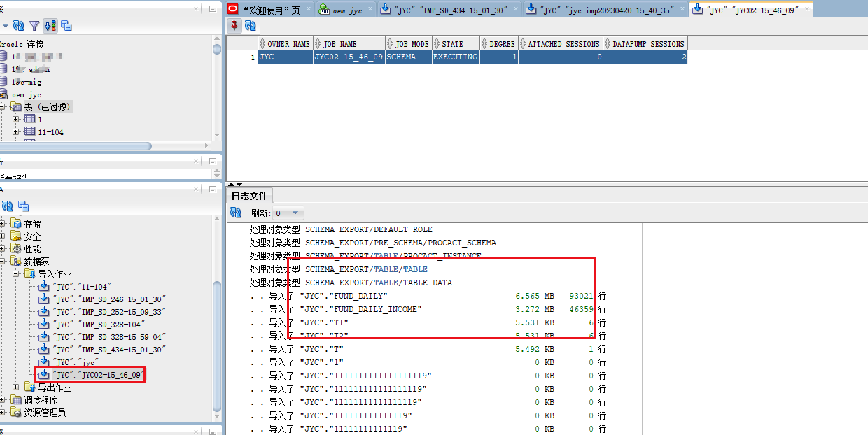Expand the 性能 performance node
868x435 pixels.
[3, 249]
